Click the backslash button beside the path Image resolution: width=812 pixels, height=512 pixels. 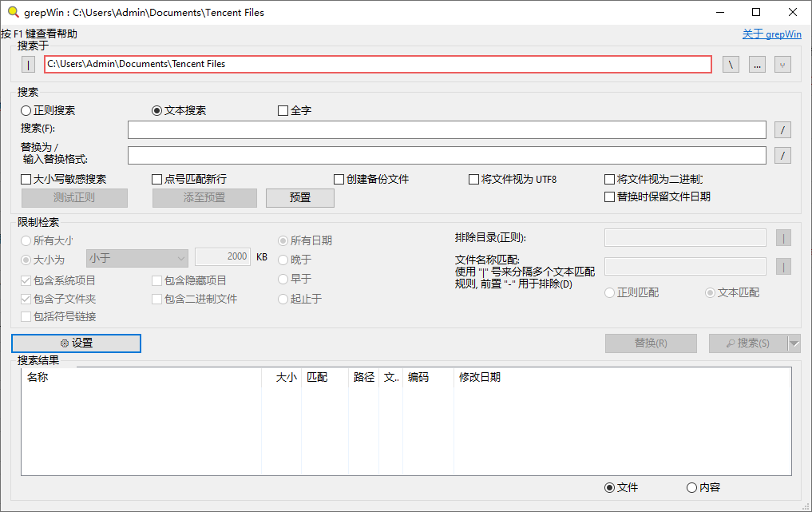(731, 65)
